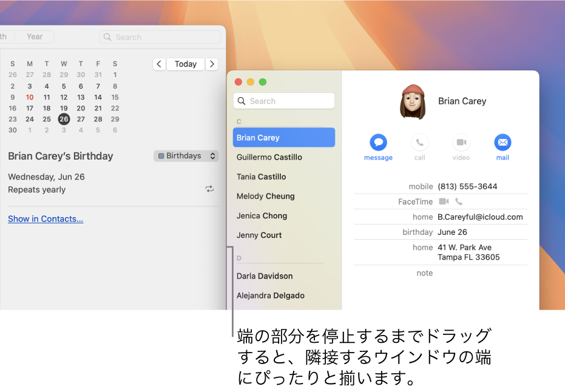
Task: Click the FaceTime audio phone icon
Action: pos(459,201)
